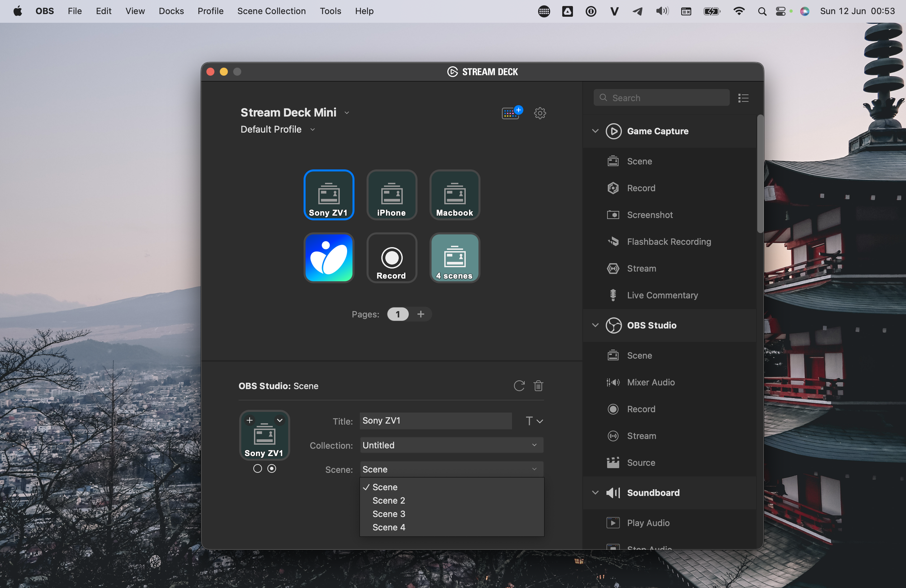This screenshot has width=906, height=588.
Task: Choose Game Capture Stream action
Action: tap(669, 269)
